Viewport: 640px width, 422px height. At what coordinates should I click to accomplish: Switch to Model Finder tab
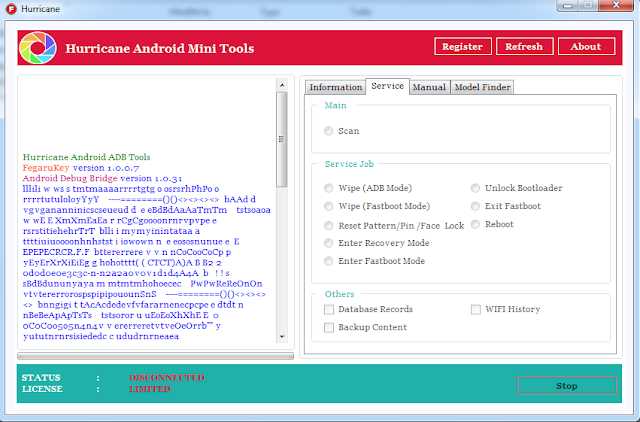(x=482, y=87)
